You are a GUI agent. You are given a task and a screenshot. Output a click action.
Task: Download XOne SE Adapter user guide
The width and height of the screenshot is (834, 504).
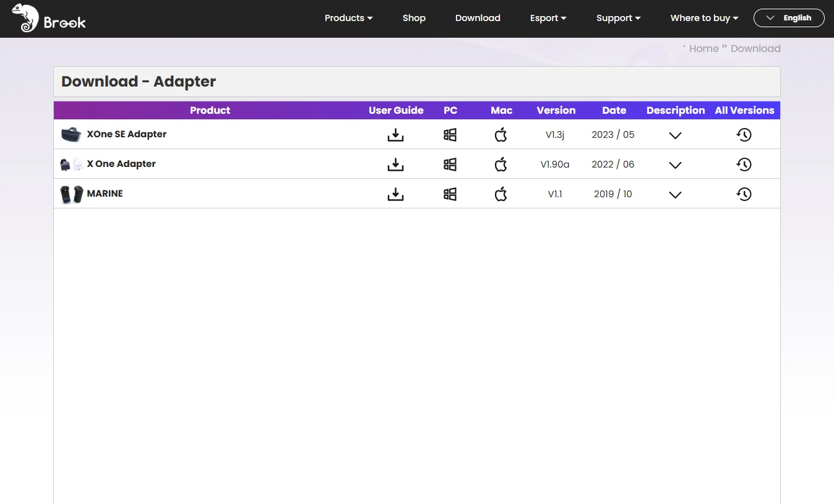395,134
